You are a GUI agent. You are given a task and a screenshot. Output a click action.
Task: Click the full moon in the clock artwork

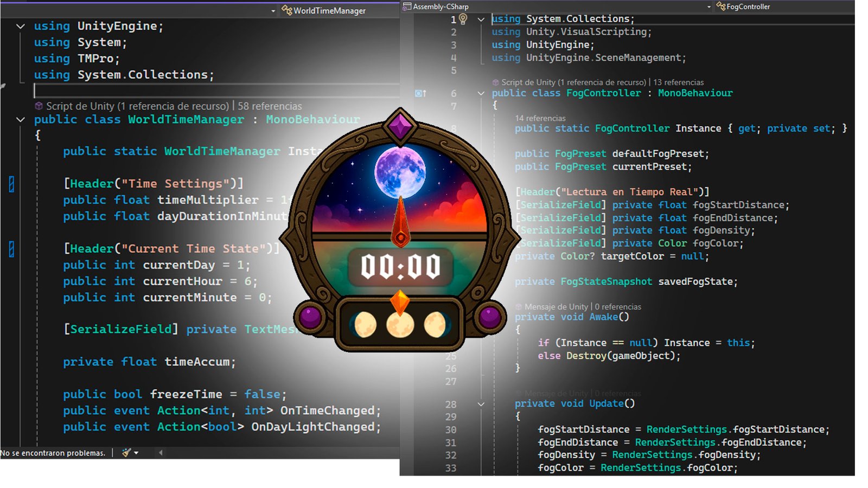pos(400,169)
